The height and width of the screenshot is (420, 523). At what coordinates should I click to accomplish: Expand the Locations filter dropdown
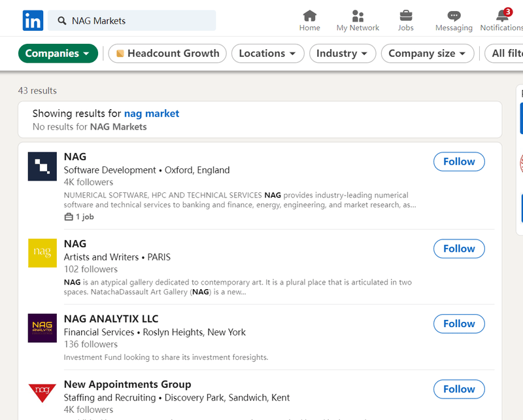[x=267, y=54]
